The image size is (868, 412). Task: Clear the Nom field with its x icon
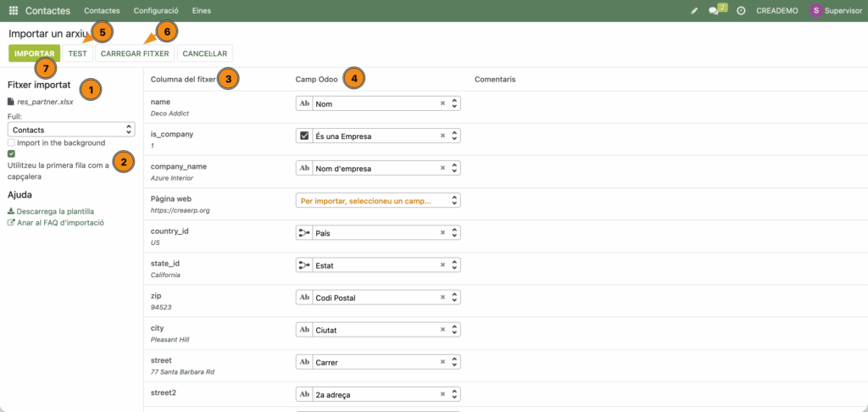click(x=442, y=103)
